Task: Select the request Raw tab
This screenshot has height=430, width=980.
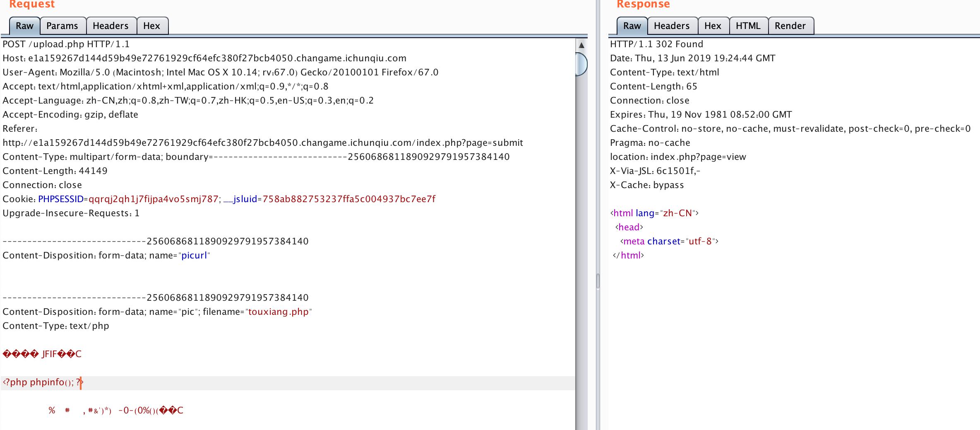Action: (x=24, y=26)
